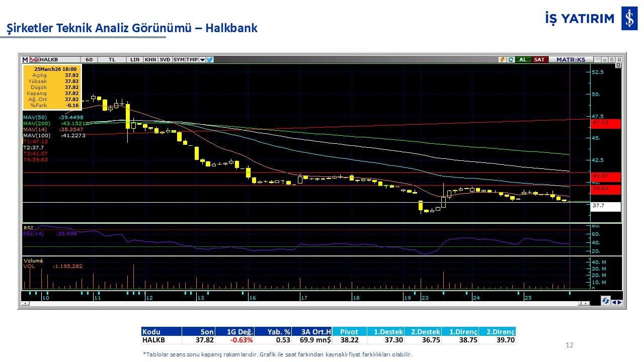Screen dimensions: 644x362
Task: Expand the triangle menu right of MATRIKS
Action: click(x=597, y=59)
